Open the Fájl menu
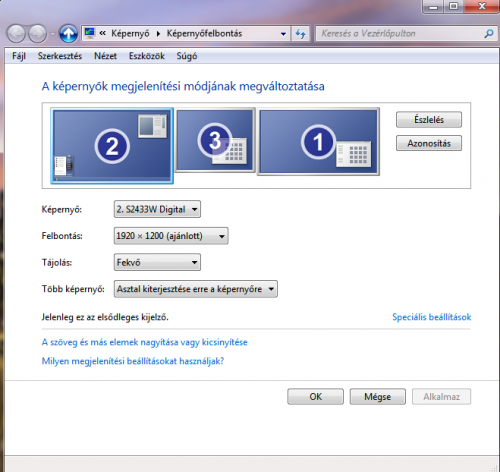The height and width of the screenshot is (472, 500). 19,56
